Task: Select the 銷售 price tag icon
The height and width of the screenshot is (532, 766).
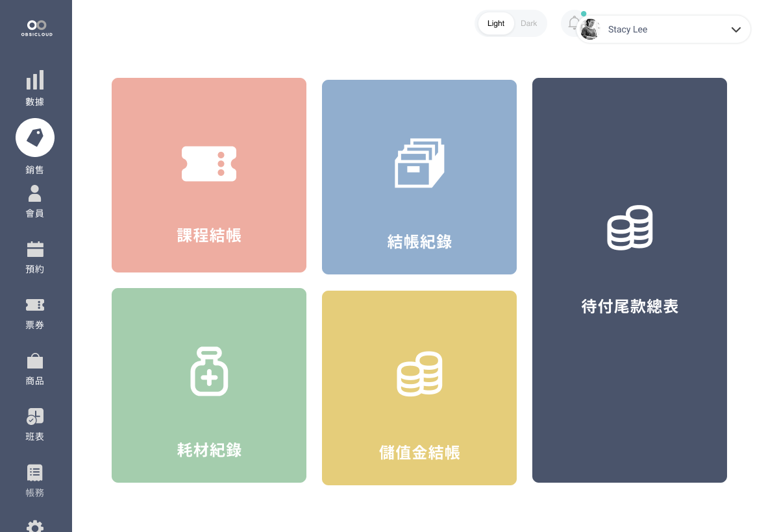Action: pos(35,138)
